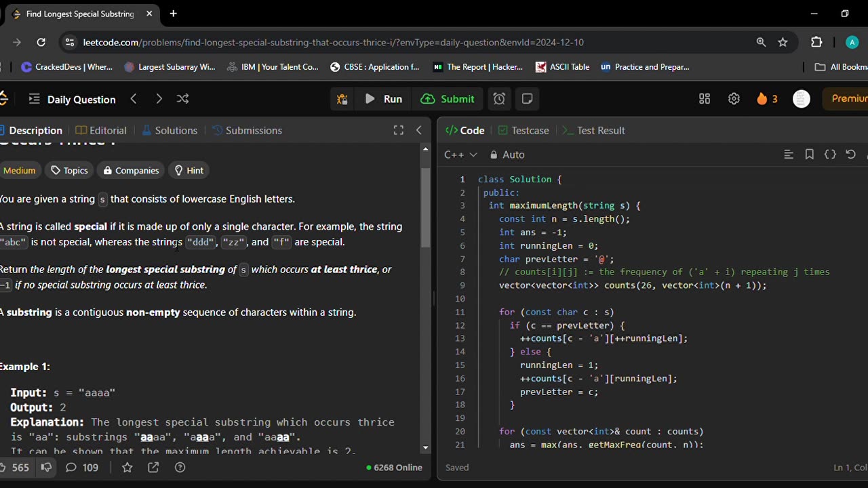Switch to the Description tab
Viewport: 868px width, 488px height.
click(31, 130)
